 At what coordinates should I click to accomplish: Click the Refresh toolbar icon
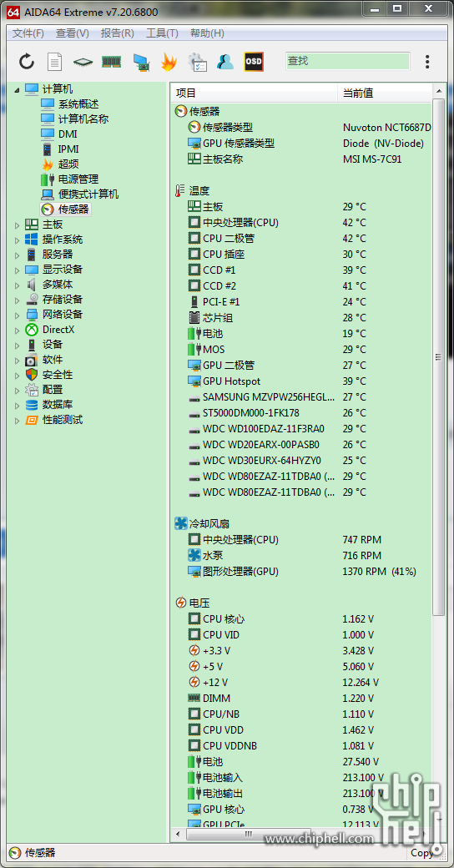coord(27,62)
